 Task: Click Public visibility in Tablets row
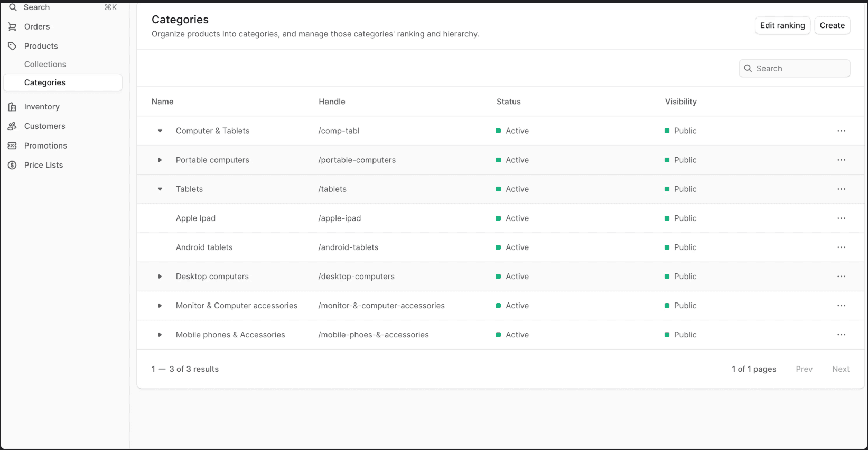680,189
